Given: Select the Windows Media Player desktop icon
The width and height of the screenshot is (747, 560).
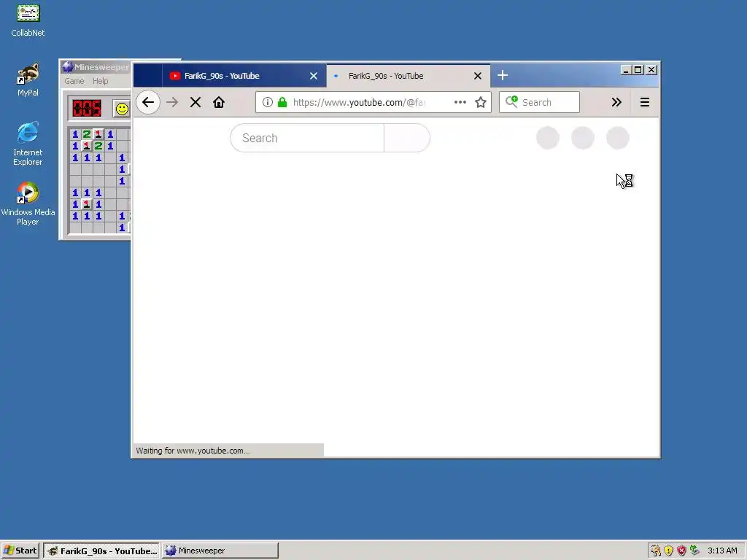Looking at the screenshot, I should 28,203.
